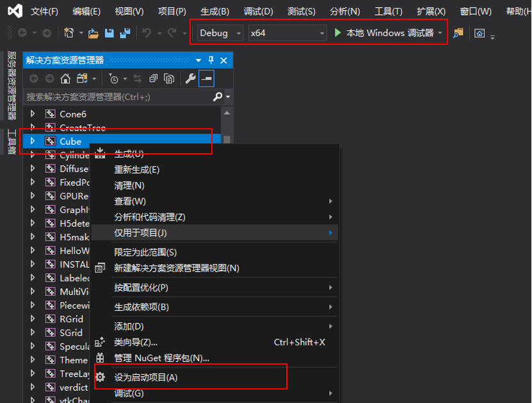Select the Theme project in tree

tap(74, 360)
